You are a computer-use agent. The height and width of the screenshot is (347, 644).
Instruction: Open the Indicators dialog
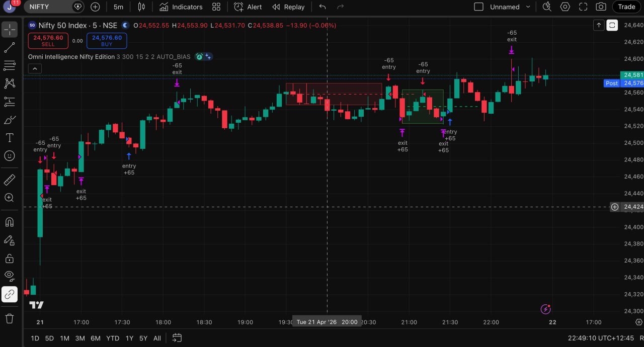(x=181, y=7)
